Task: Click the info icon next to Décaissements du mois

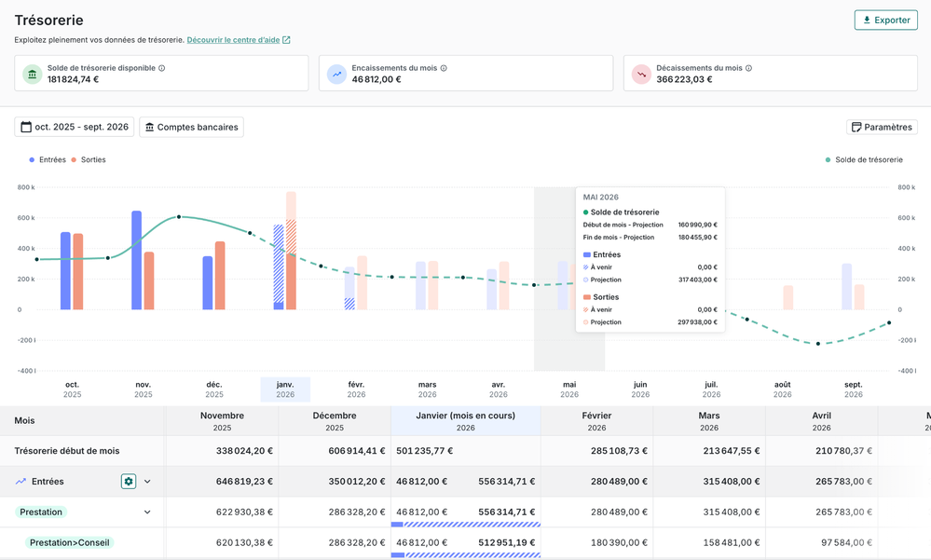Action: [x=748, y=68]
